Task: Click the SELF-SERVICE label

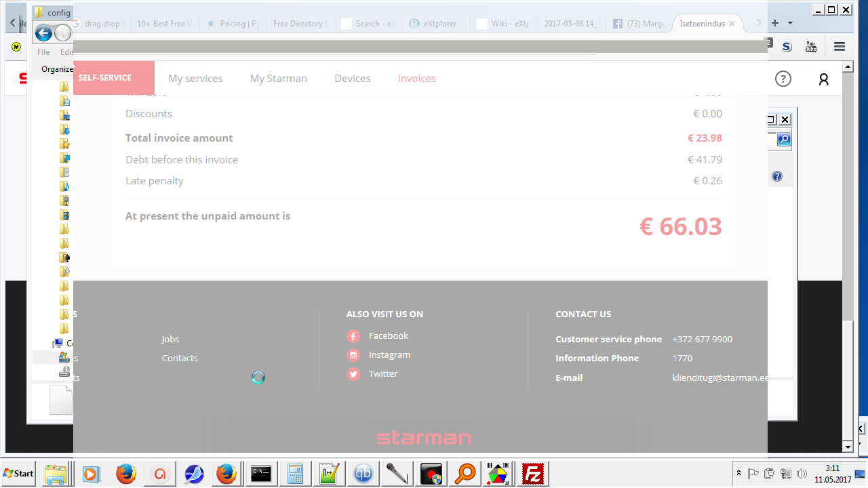Action: pyautogui.click(x=105, y=78)
